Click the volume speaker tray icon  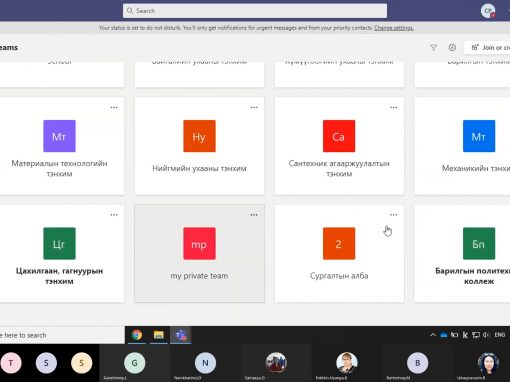point(486,335)
